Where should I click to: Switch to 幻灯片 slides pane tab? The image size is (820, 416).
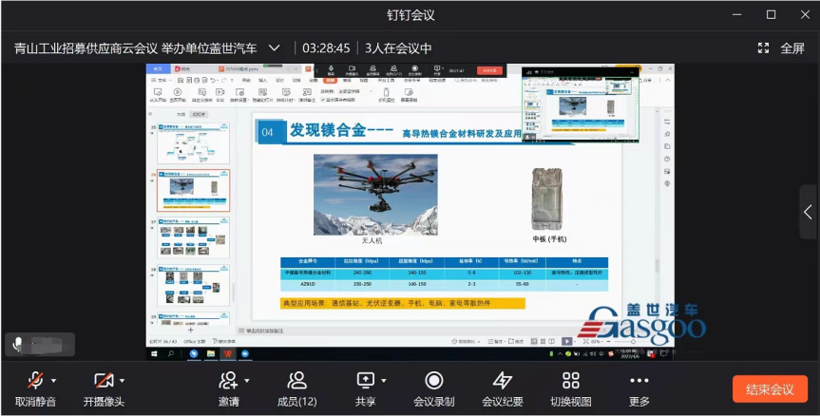(199, 114)
